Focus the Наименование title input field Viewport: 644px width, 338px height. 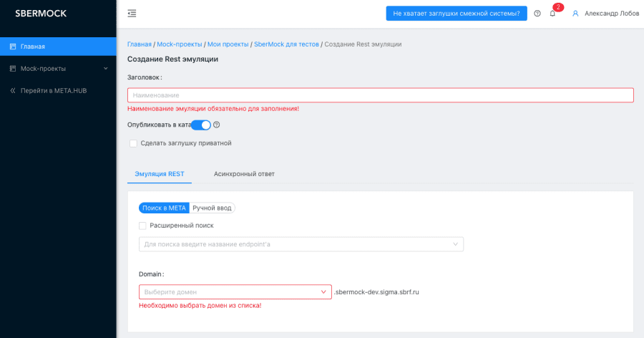tap(381, 95)
